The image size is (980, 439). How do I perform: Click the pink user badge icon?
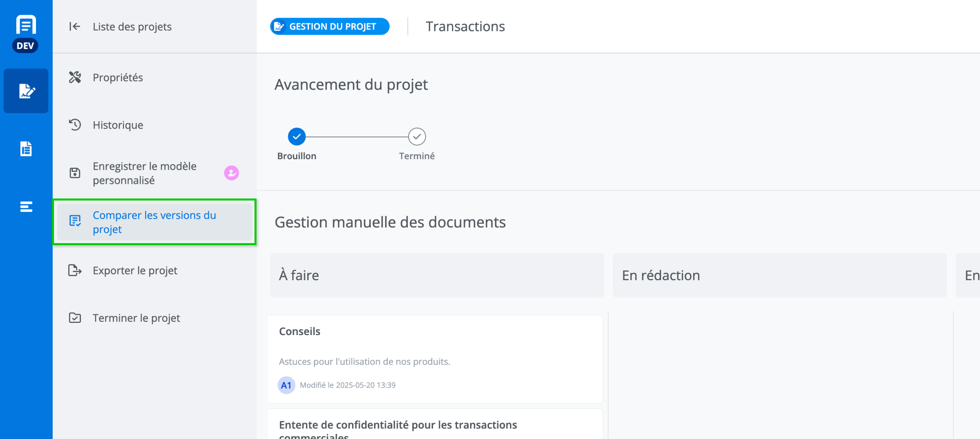point(231,173)
